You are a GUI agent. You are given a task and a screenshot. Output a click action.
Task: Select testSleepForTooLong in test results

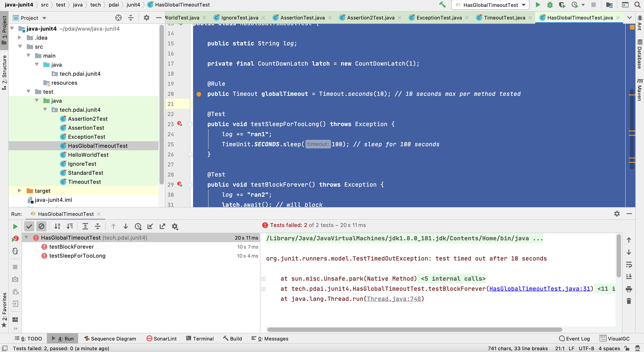pos(77,256)
